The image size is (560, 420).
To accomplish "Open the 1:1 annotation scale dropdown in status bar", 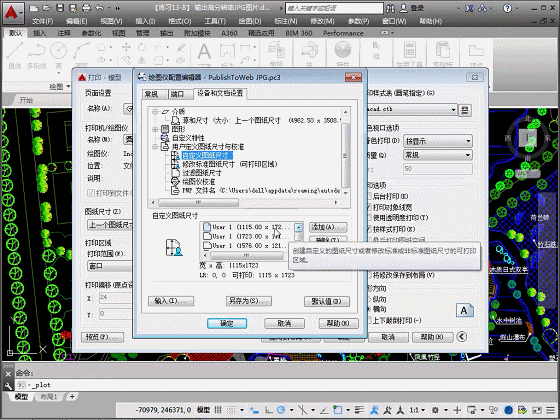I will pyautogui.click(x=417, y=410).
